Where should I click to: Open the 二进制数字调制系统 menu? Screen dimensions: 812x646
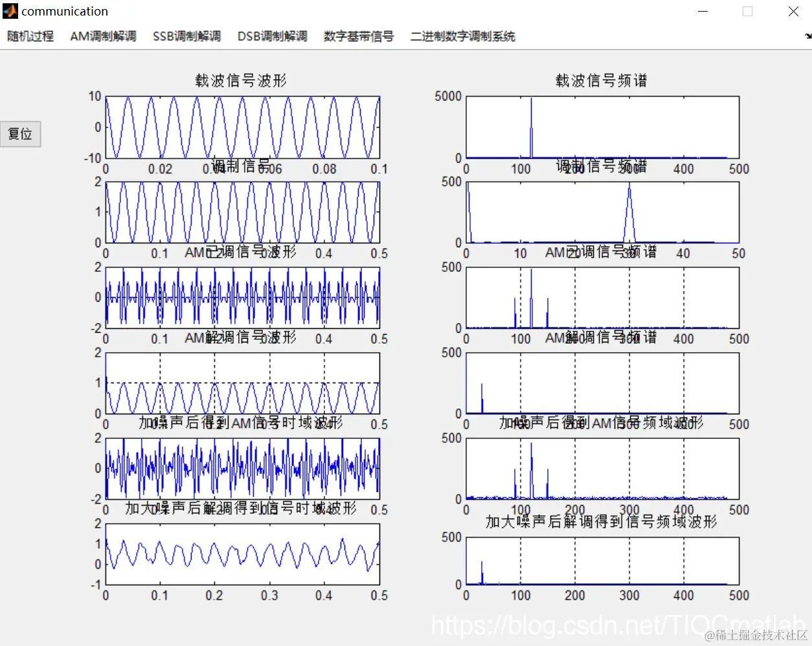coord(462,36)
